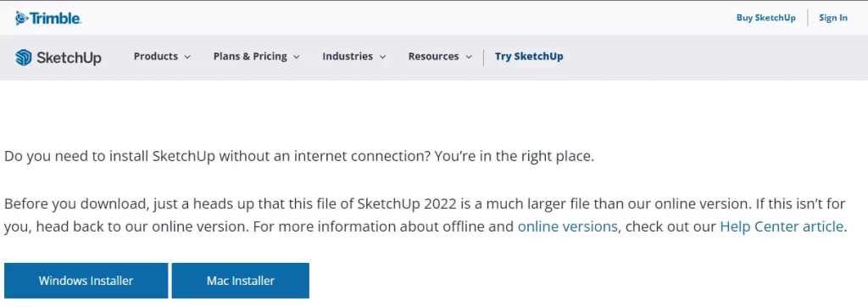Download the Mac Installer
The height and width of the screenshot is (307, 868).
(x=240, y=281)
